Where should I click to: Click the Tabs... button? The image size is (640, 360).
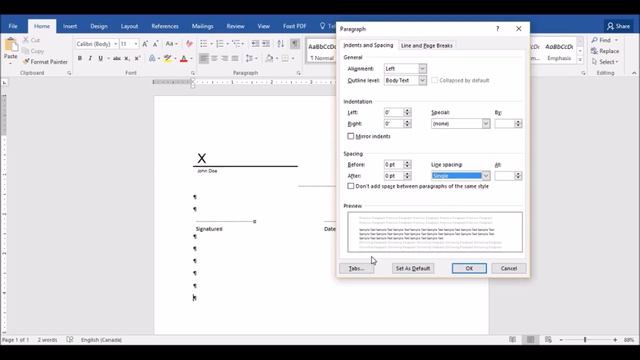[356, 268]
